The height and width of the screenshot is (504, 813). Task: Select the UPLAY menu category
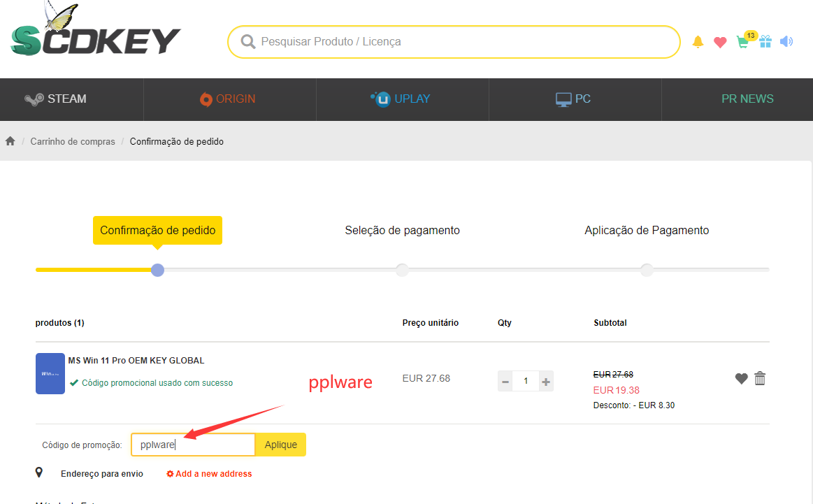[401, 99]
